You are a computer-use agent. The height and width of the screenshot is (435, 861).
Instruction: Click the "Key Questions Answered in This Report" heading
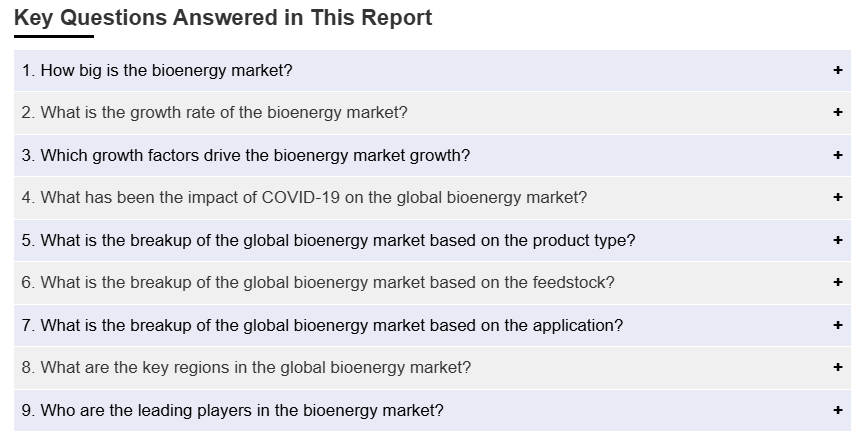click(223, 18)
